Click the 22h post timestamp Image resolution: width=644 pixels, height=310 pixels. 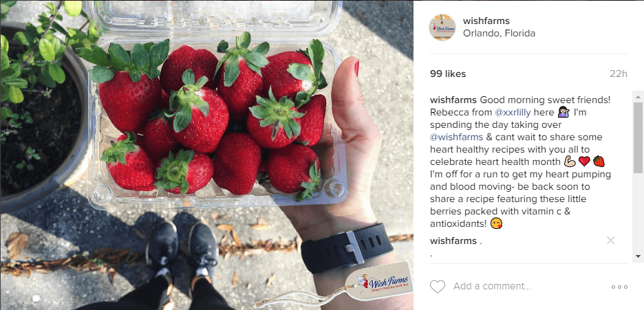tap(619, 74)
